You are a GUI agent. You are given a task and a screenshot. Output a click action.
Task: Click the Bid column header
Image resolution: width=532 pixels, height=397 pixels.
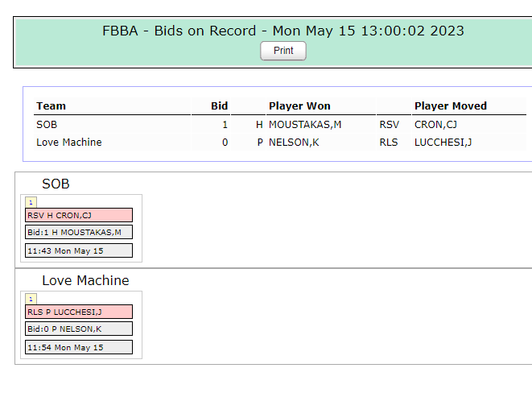pos(219,106)
